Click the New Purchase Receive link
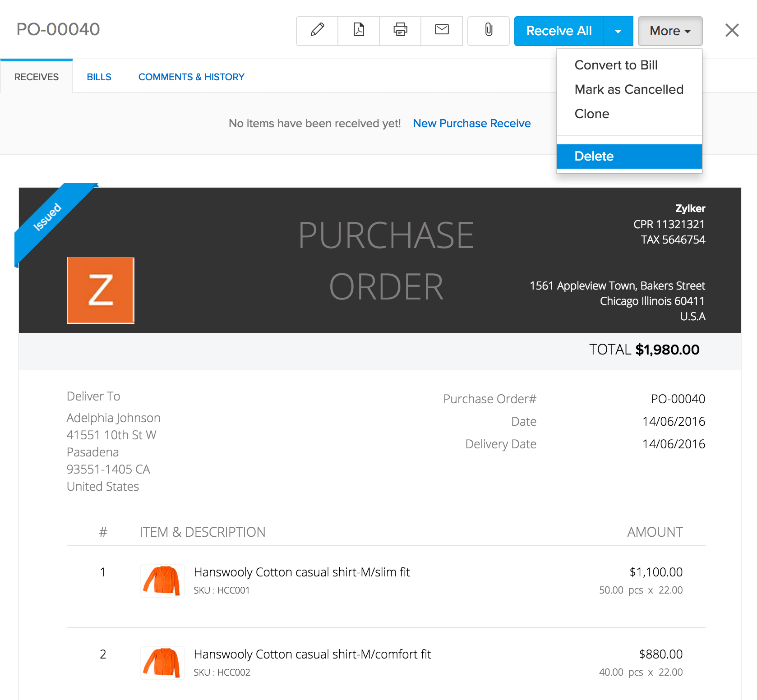Image resolution: width=757 pixels, height=700 pixels. tap(471, 124)
